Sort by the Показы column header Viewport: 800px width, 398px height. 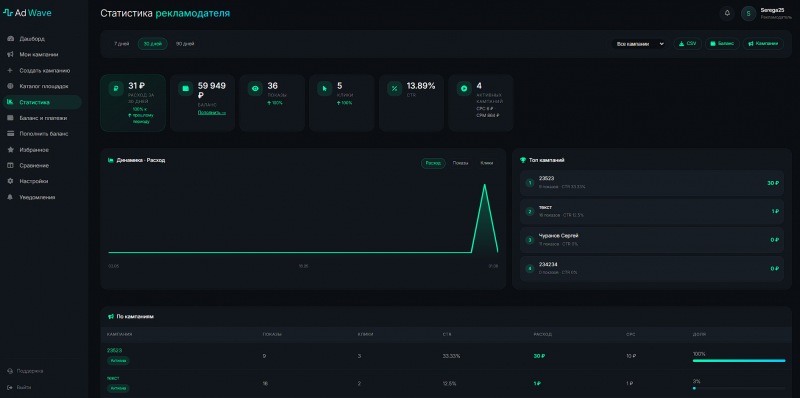(x=272, y=334)
